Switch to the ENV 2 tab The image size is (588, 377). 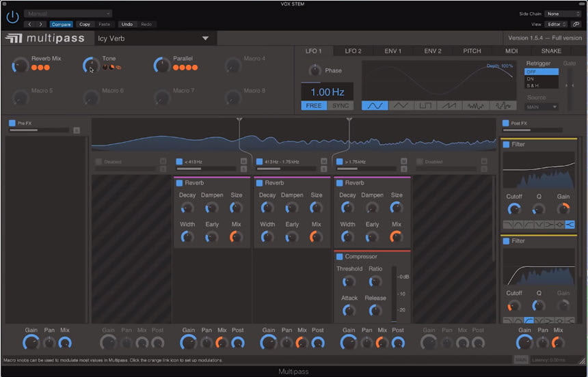432,51
